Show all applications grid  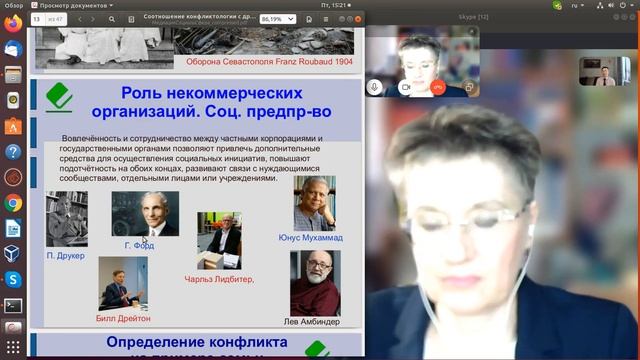point(13,347)
